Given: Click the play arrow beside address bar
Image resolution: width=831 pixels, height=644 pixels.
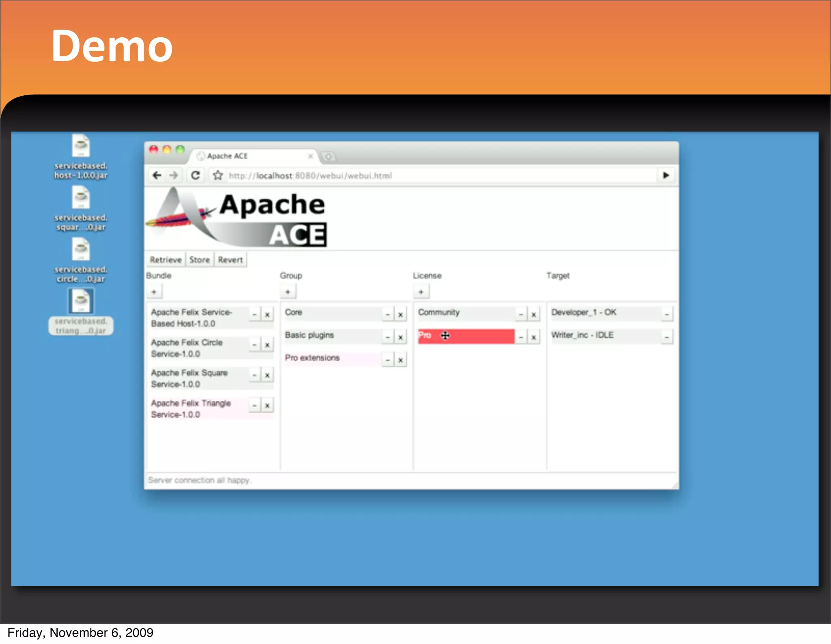Looking at the screenshot, I should point(666,175).
